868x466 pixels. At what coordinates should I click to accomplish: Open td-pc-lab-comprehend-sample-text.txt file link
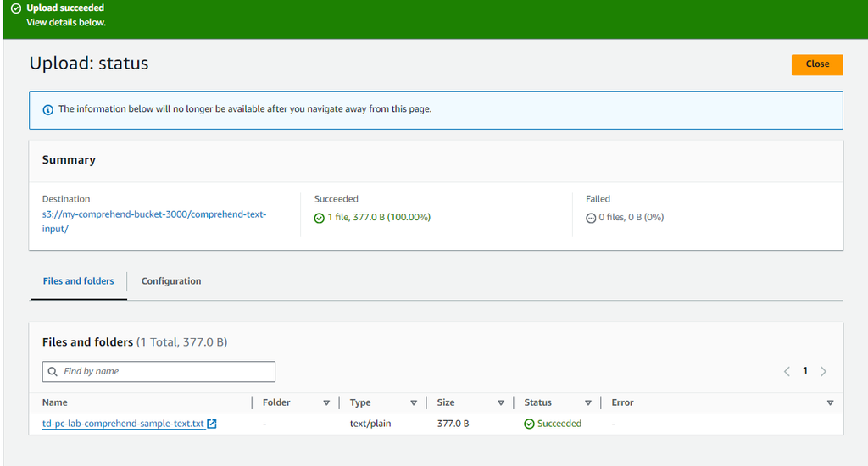123,424
